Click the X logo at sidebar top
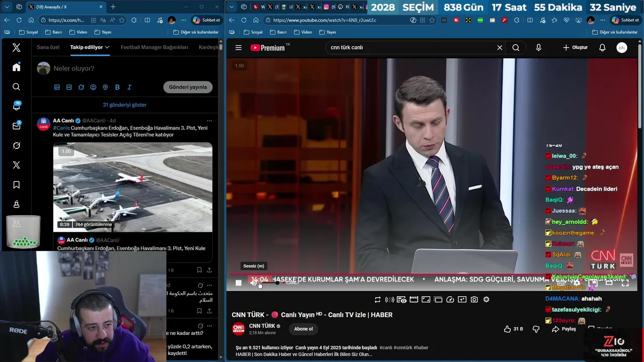 tap(17, 47)
